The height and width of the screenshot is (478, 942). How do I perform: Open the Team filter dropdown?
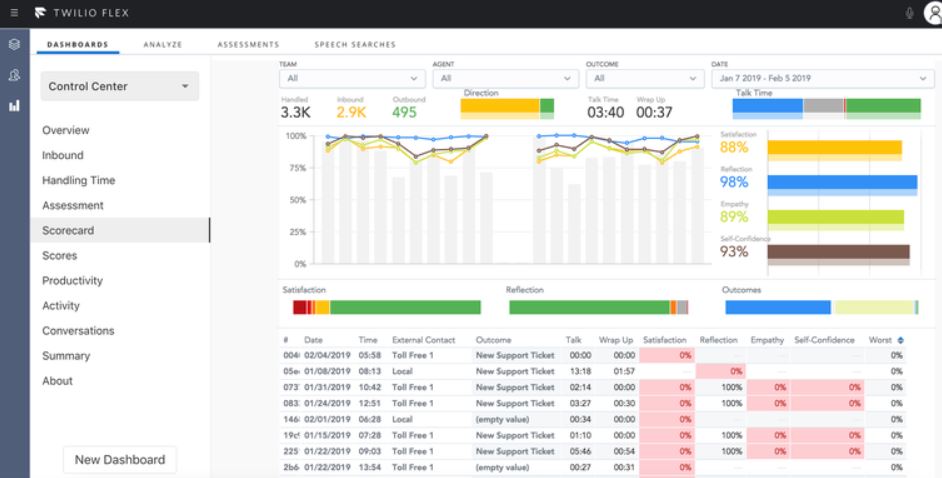coord(353,79)
